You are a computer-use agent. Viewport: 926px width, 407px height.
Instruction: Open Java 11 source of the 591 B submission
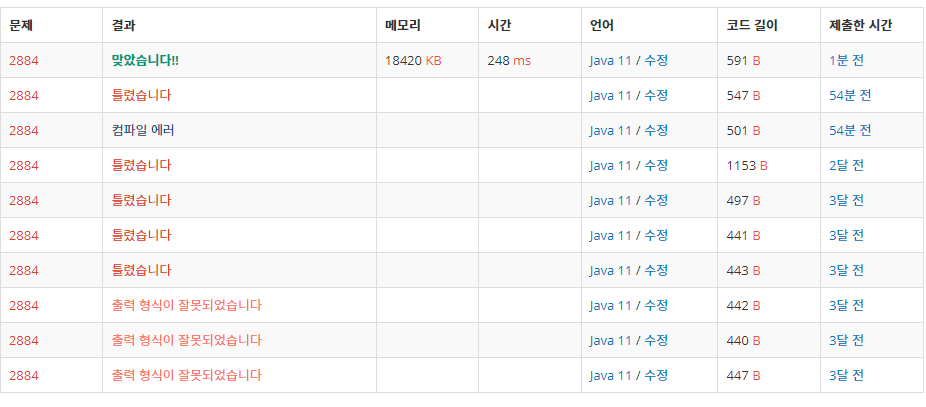coord(611,60)
